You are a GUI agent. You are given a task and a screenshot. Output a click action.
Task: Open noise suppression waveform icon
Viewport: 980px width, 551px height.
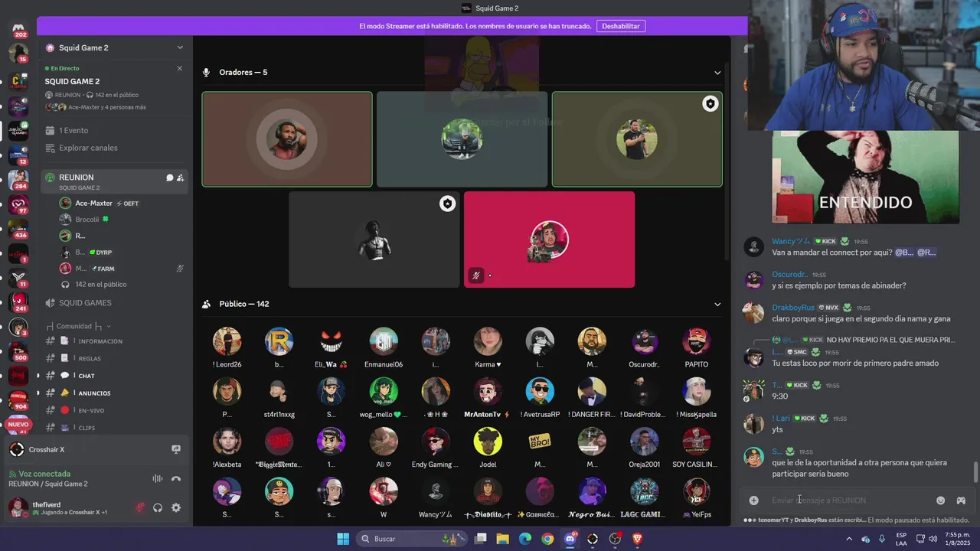158,479
